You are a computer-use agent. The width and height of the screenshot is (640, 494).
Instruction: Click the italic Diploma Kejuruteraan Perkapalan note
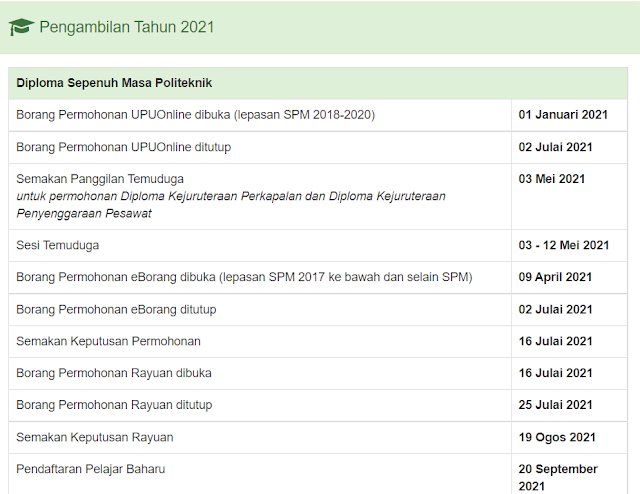click(231, 205)
